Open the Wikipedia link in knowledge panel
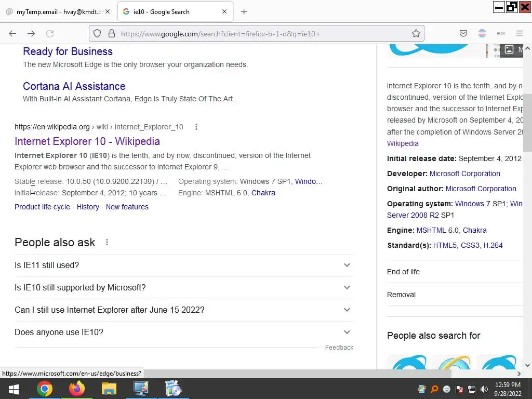 coord(403,143)
